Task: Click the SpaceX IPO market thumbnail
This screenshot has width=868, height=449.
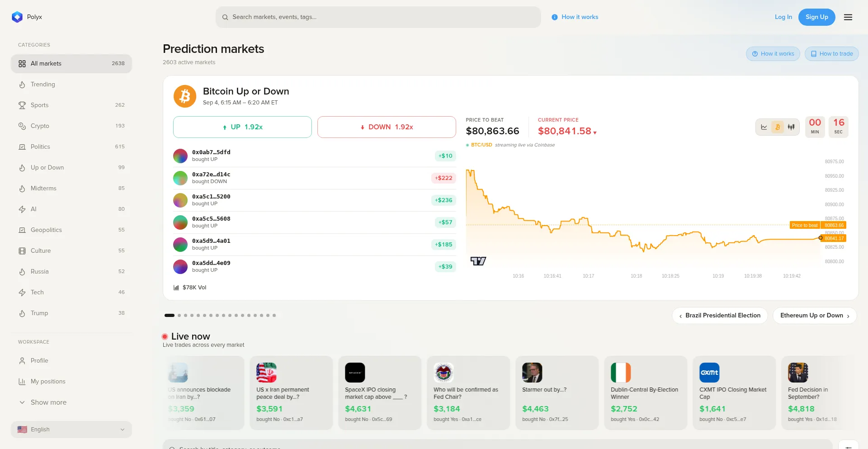Action: click(355, 373)
